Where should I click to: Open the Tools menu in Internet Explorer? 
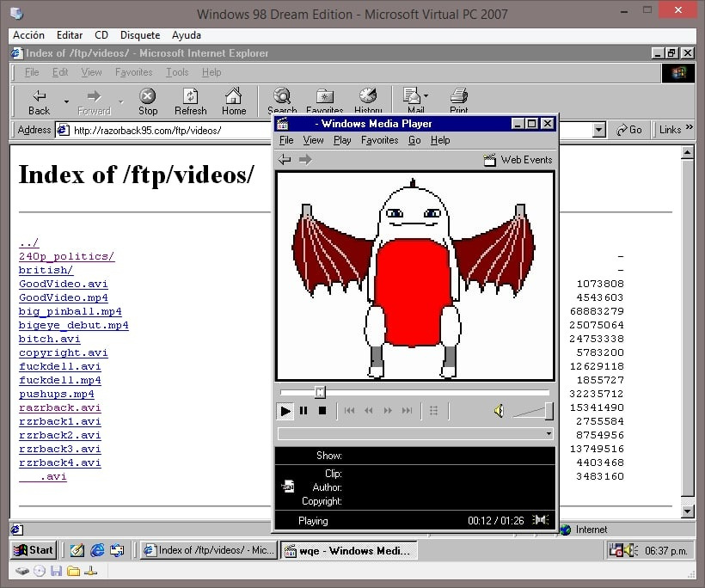coord(177,72)
